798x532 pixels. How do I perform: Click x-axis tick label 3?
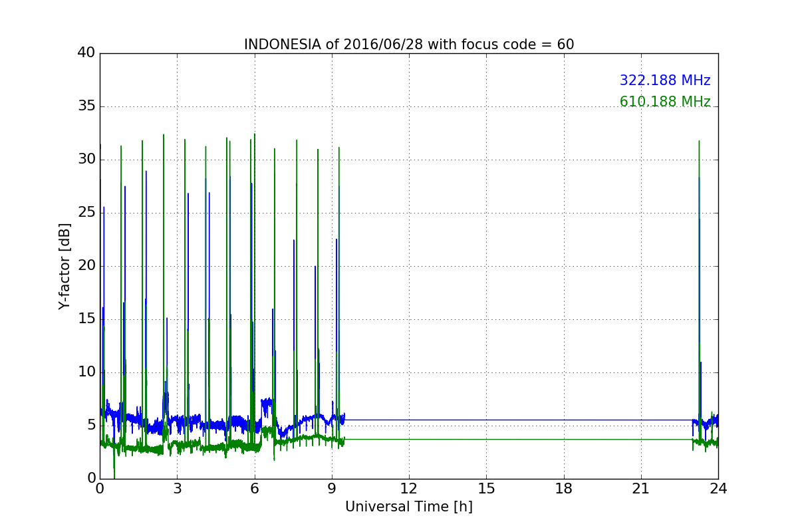coord(177,489)
